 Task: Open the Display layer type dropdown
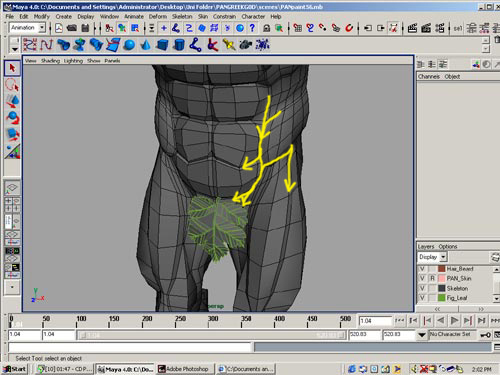tap(443, 257)
